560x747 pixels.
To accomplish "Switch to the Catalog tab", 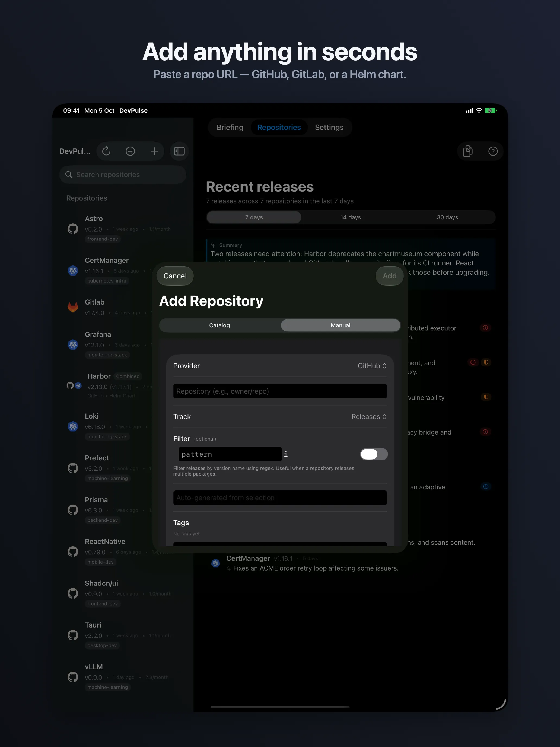I will pyautogui.click(x=219, y=325).
